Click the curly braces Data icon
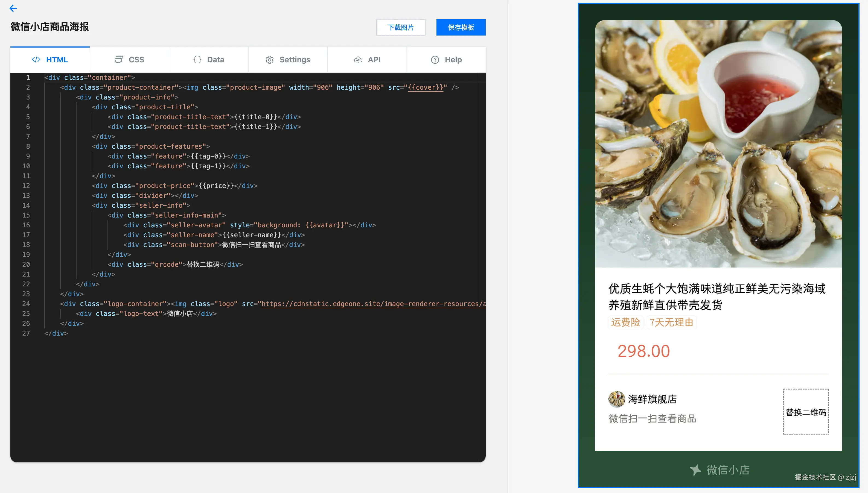Screen dimensions: 868x493 pos(197,60)
